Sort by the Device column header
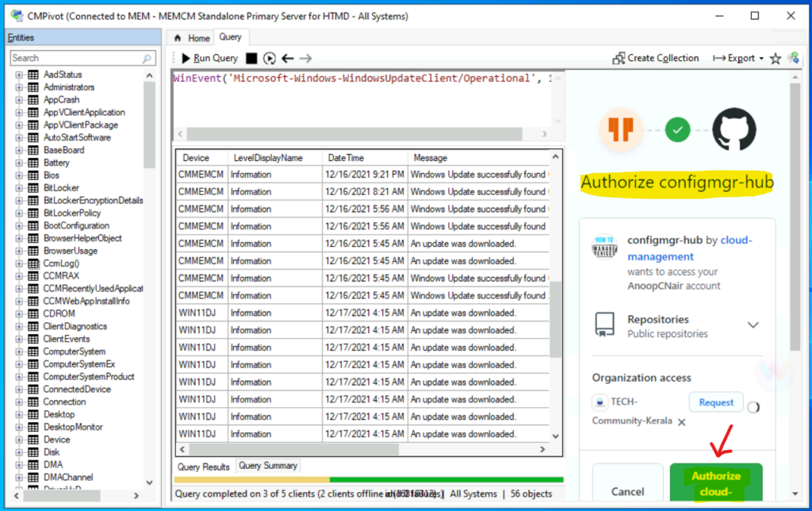This screenshot has width=812, height=511. pyautogui.click(x=202, y=158)
